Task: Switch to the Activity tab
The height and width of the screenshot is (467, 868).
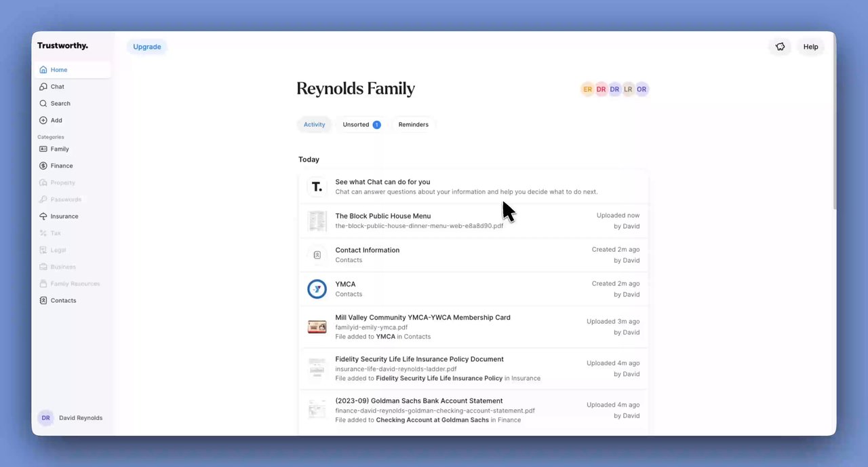Action: pos(314,125)
